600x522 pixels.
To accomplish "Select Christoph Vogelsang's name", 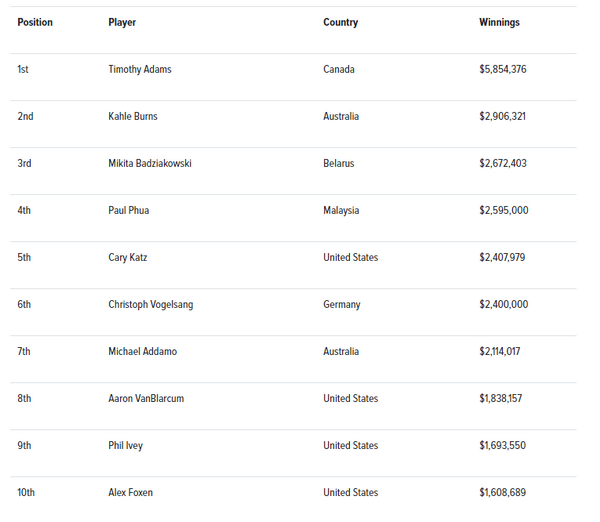I will pyautogui.click(x=151, y=305).
